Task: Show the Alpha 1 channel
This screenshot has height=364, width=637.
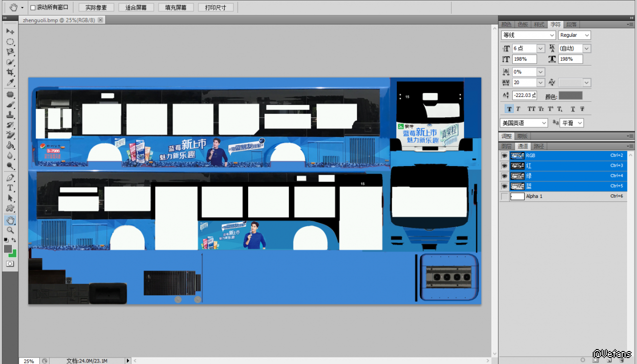Action: click(505, 196)
